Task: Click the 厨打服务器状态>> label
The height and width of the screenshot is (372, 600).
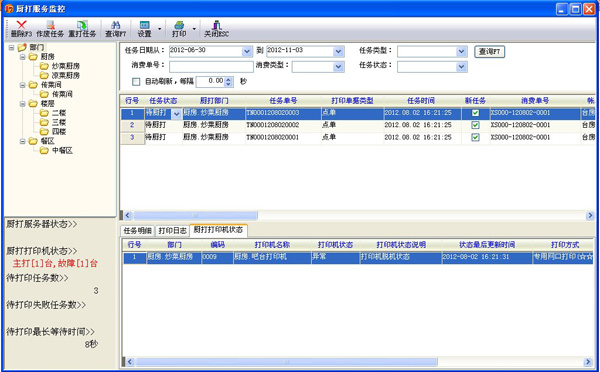Action: [x=41, y=224]
